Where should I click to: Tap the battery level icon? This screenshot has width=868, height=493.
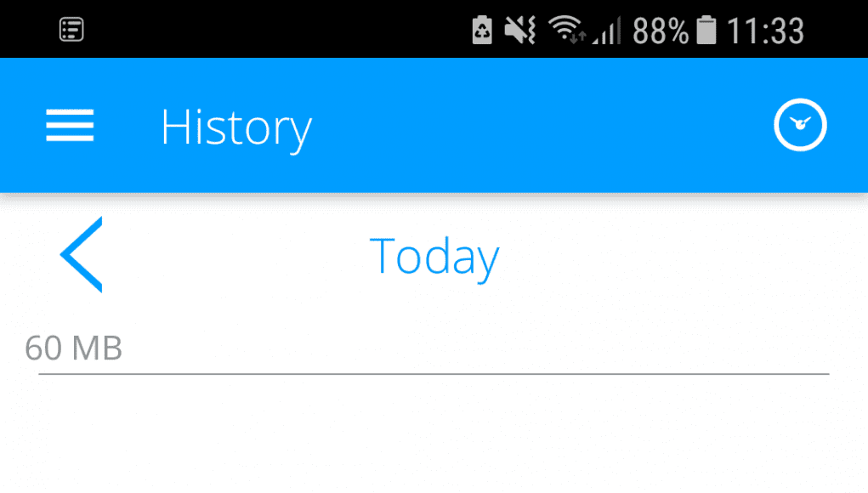pos(706,30)
